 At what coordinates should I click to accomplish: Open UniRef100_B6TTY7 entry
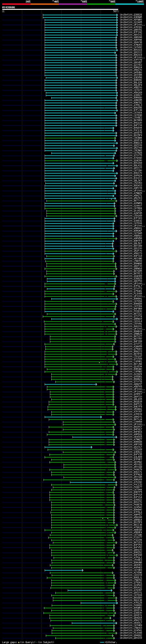pyautogui.click(x=131, y=201)
